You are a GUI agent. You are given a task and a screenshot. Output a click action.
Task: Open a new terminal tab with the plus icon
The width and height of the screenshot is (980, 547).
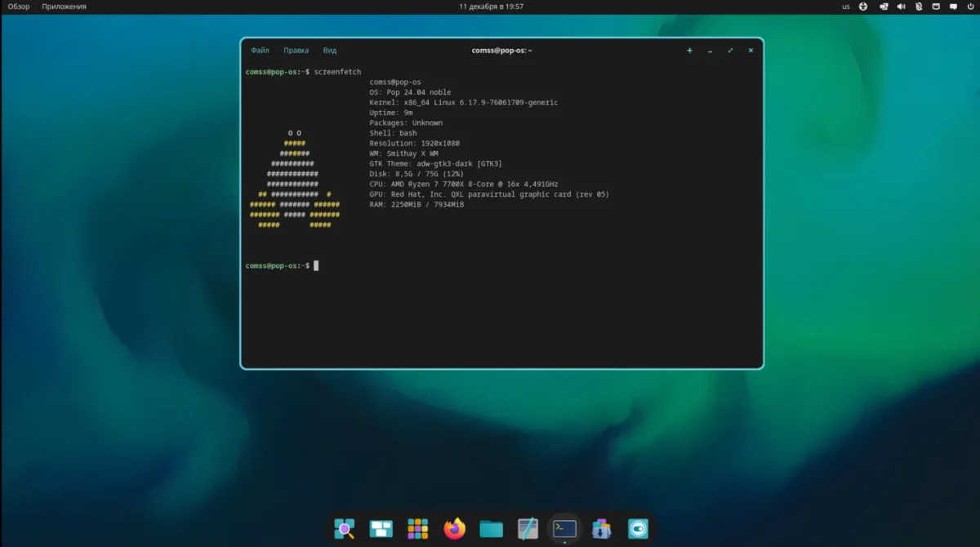(x=689, y=50)
